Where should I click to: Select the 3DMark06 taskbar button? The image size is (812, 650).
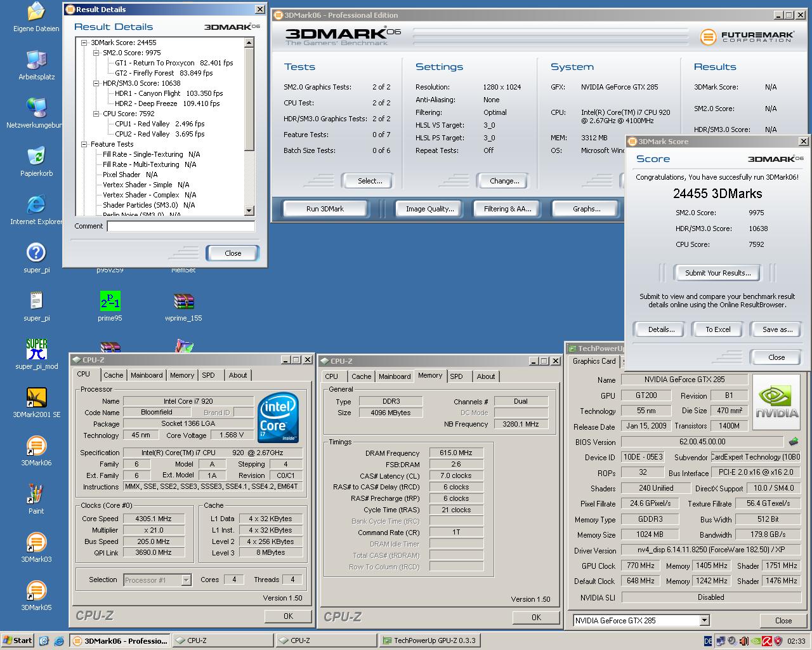tap(119, 640)
